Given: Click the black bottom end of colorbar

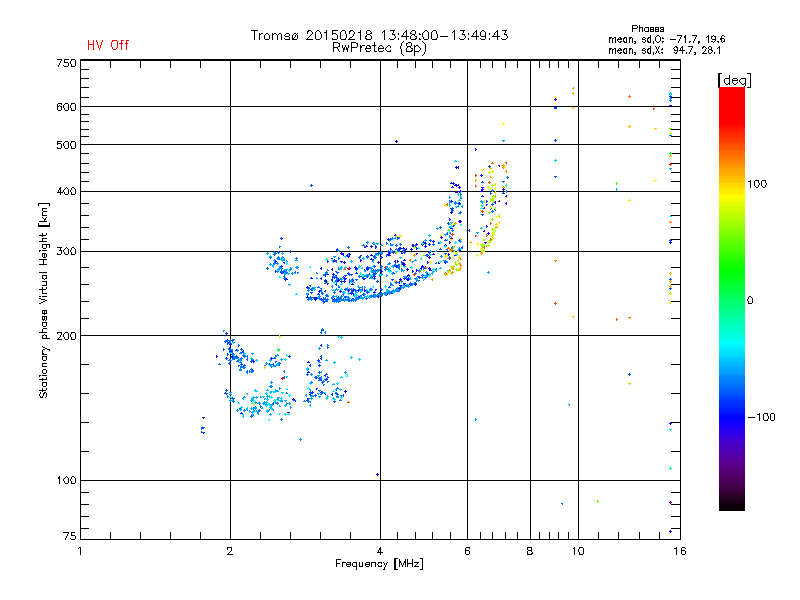Looking at the screenshot, I should (x=732, y=503).
